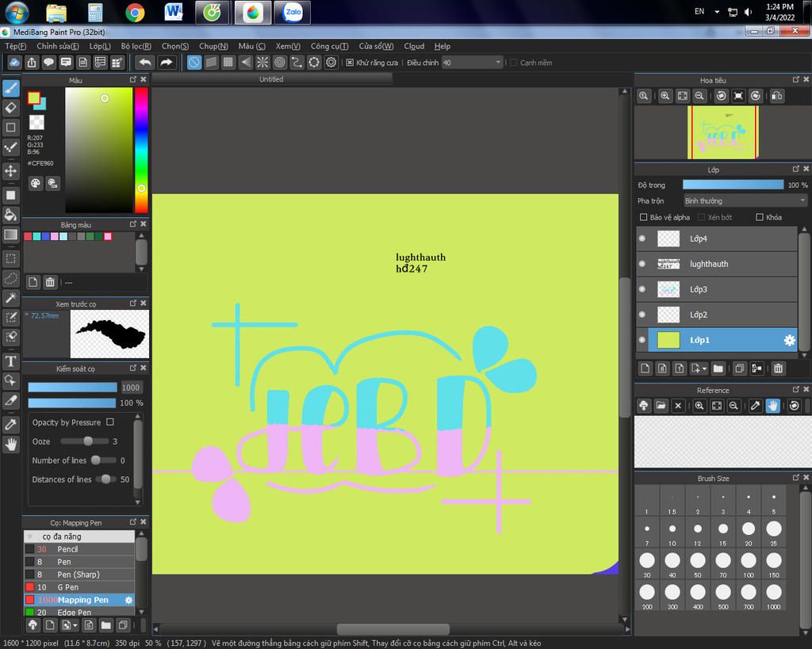
Task: Open Mapping Pen brush settings gear
Action: click(x=128, y=600)
